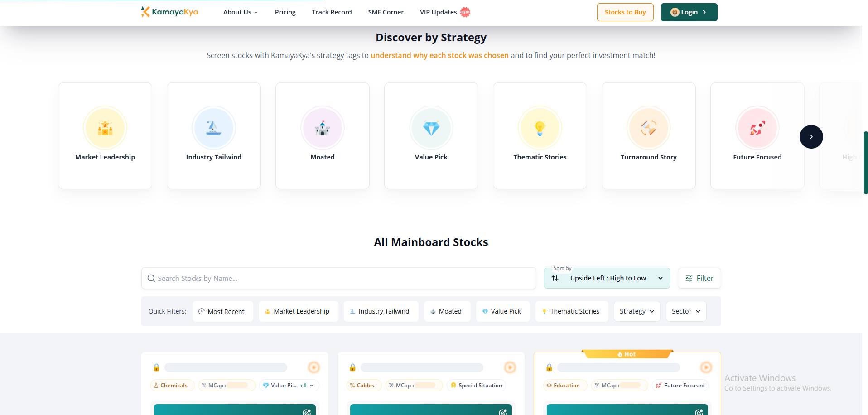Click in the Search Stocks by Name field
Screen dimensions: 868x415
click(x=339, y=278)
